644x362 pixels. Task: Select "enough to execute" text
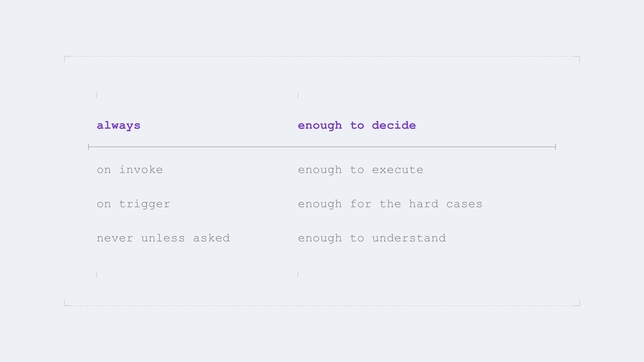(361, 169)
